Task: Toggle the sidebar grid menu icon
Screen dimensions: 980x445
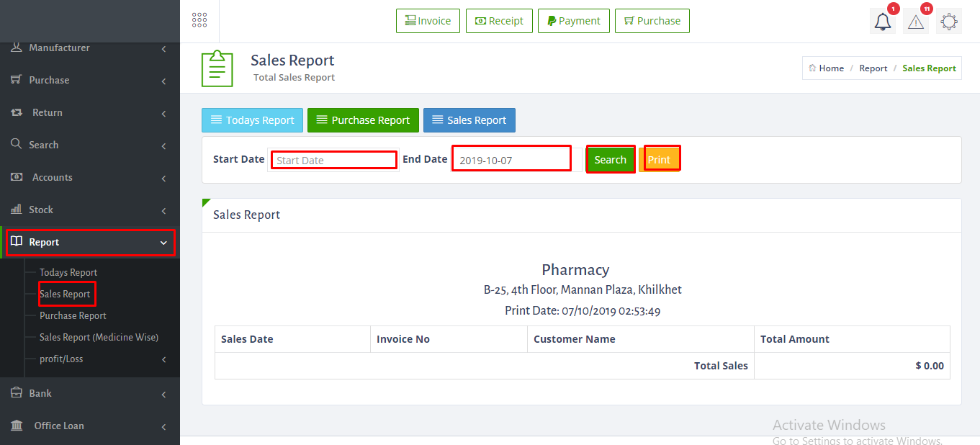Action: pos(199,20)
